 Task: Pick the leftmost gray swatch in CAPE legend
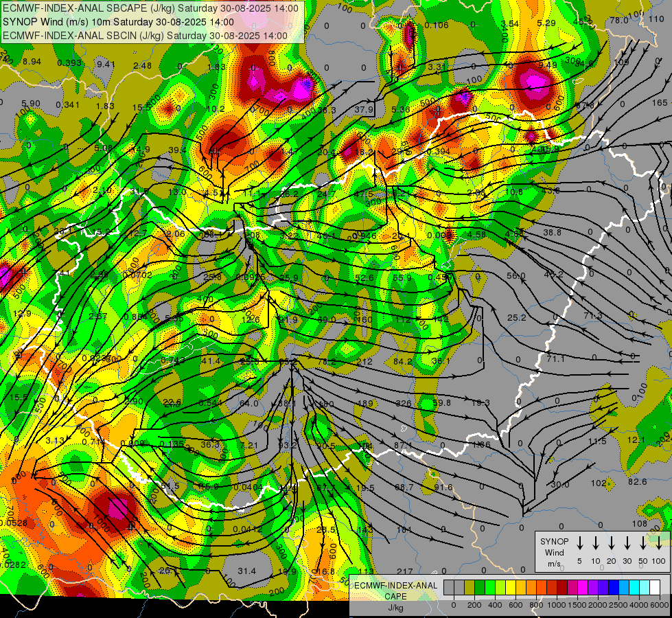(449, 588)
